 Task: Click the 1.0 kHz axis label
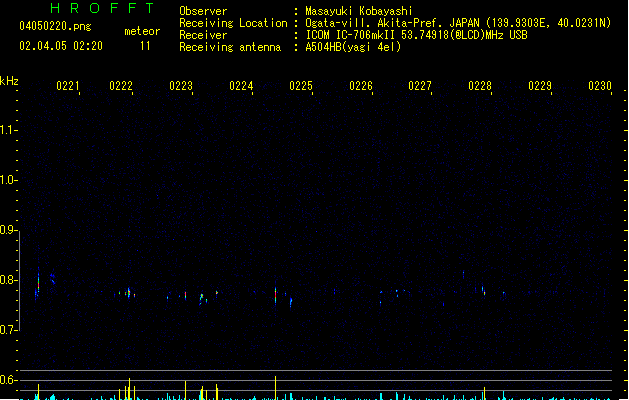pyautogui.click(x=7, y=180)
